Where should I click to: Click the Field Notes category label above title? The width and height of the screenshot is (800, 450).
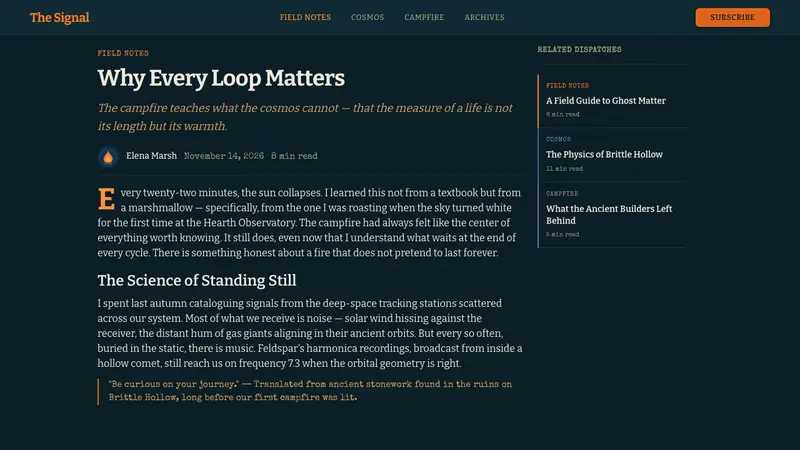coord(123,53)
